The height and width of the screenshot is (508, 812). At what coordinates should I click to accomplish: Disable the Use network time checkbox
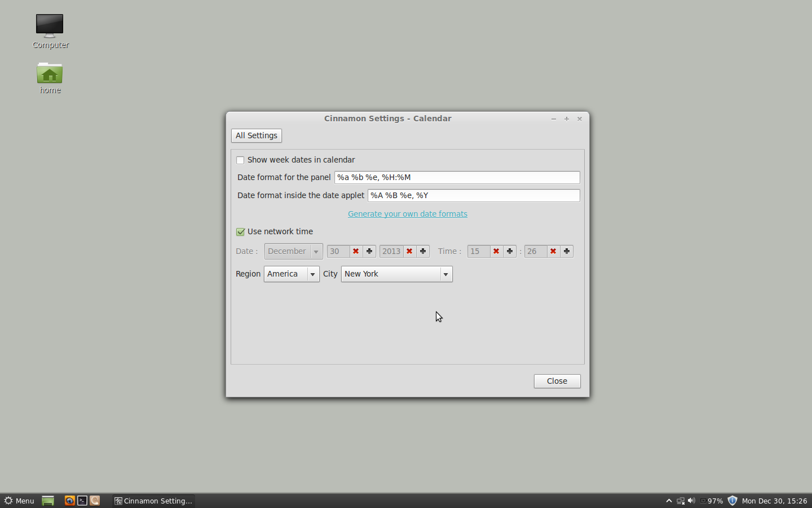(x=240, y=232)
